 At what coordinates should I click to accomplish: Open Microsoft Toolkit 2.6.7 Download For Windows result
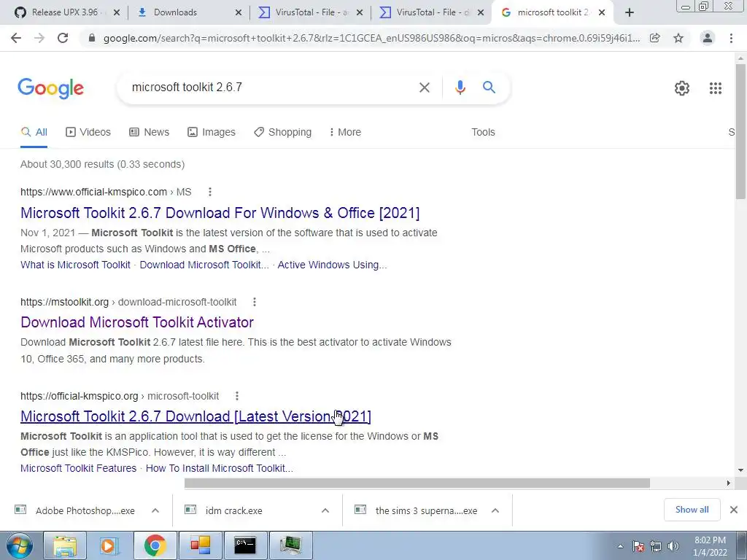click(220, 213)
